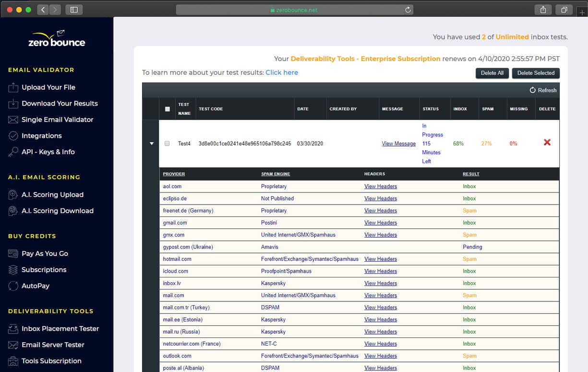Open Integrations menu item
Image resolution: width=588 pixels, height=372 pixels.
42,136
